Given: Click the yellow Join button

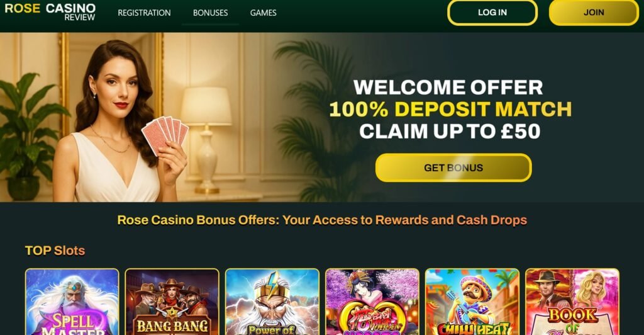Looking at the screenshot, I should [594, 13].
